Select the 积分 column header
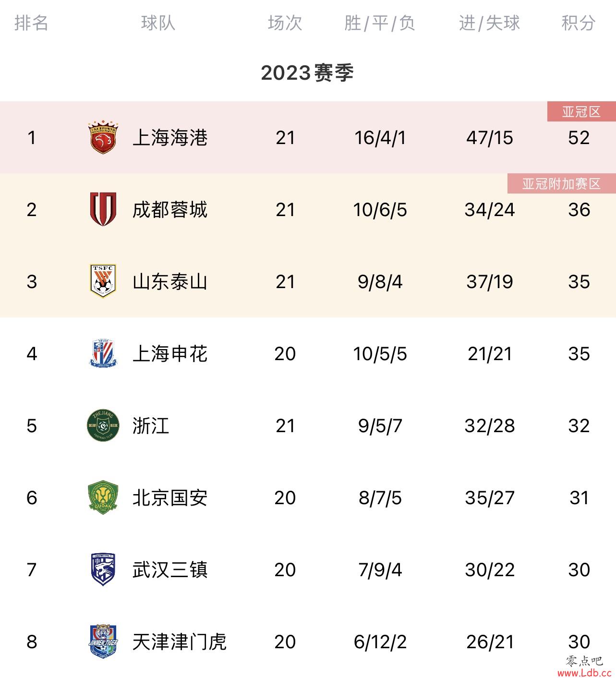 pos(579,23)
